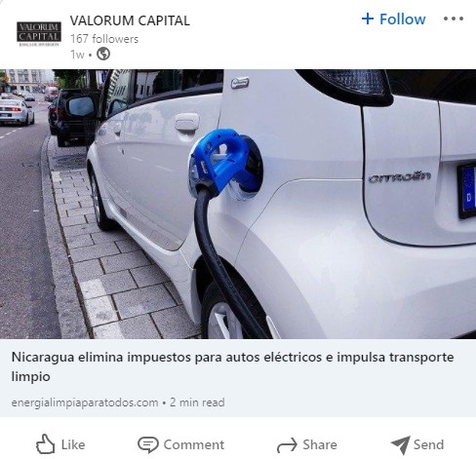The width and height of the screenshot is (476, 459).
Task: Click the speech bubble Comment icon
Action: 148,444
